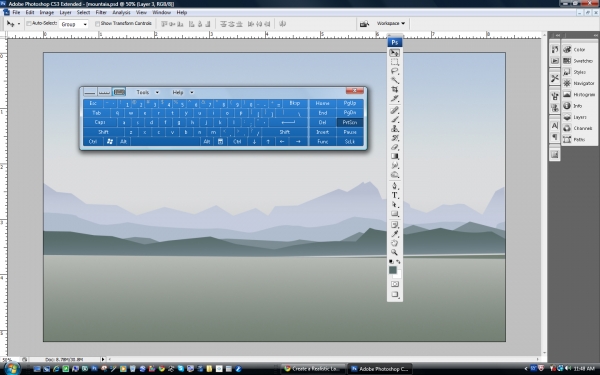Choose the Lasso tool
Image resolution: width=600 pixels, height=375 pixels.
click(x=395, y=71)
